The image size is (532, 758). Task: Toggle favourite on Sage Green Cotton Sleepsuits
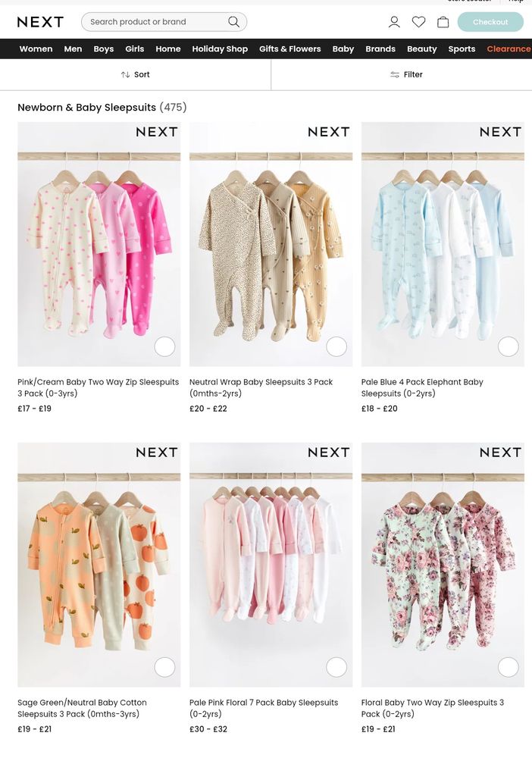[164, 667]
